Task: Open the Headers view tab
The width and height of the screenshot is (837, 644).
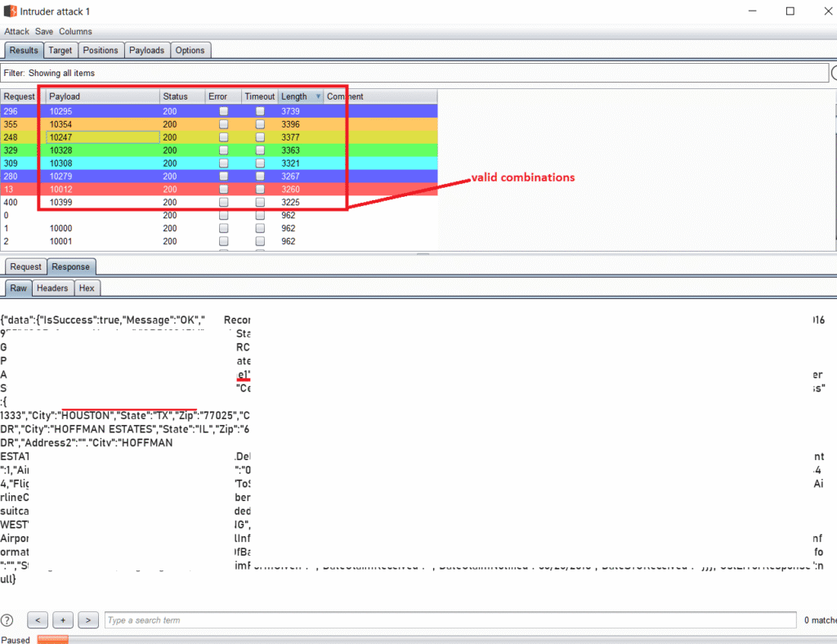Action: point(52,288)
